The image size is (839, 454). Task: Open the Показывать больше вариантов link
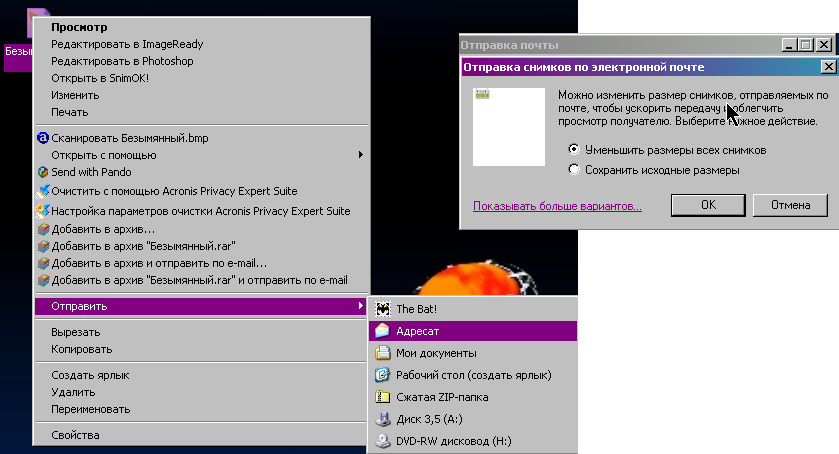[x=557, y=206]
